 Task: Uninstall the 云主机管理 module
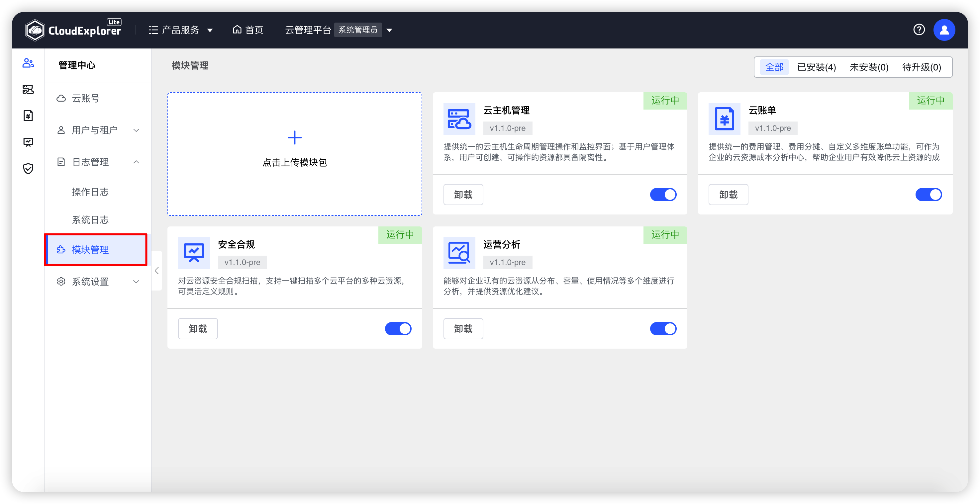coord(463,195)
